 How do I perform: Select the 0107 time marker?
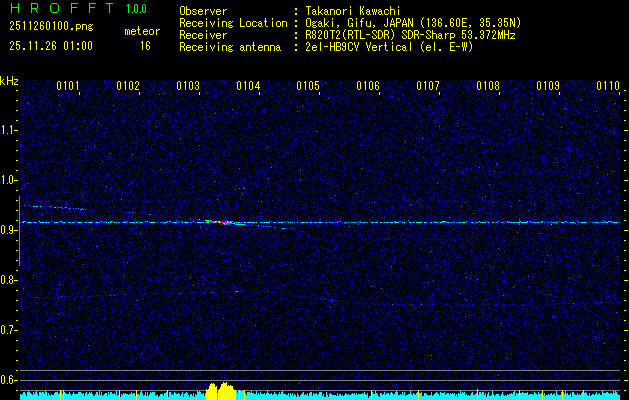428,86
